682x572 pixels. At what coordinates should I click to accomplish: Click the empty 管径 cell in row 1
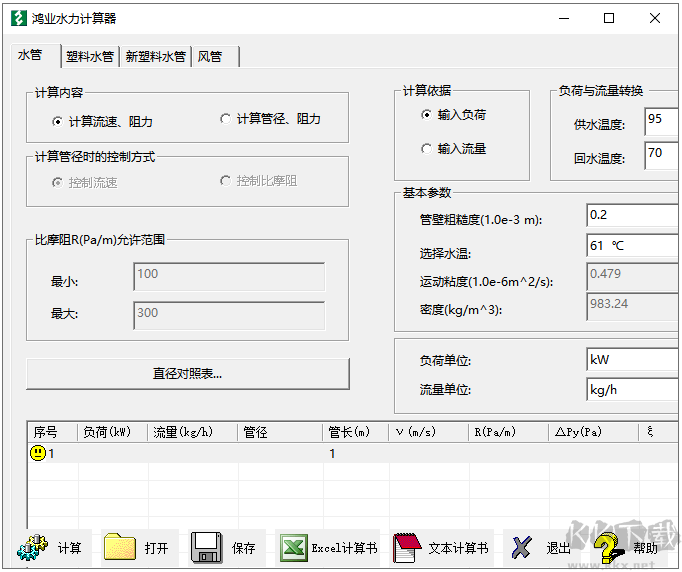[281, 454]
